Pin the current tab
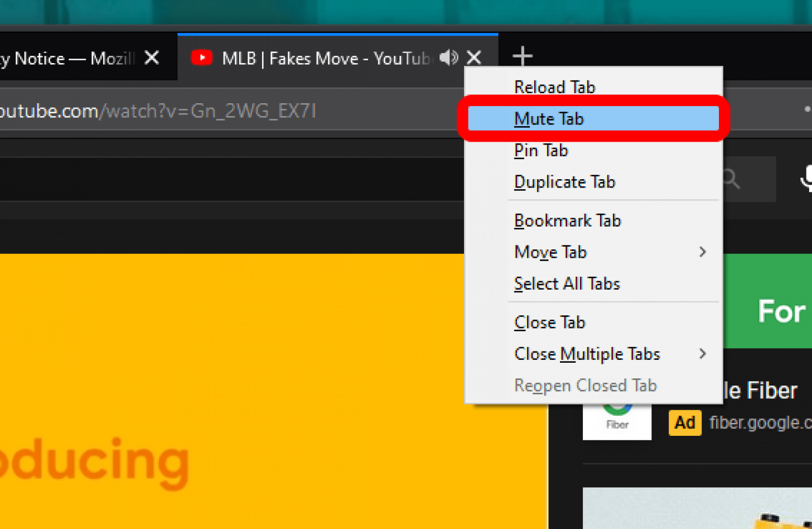The image size is (812, 529). point(540,150)
